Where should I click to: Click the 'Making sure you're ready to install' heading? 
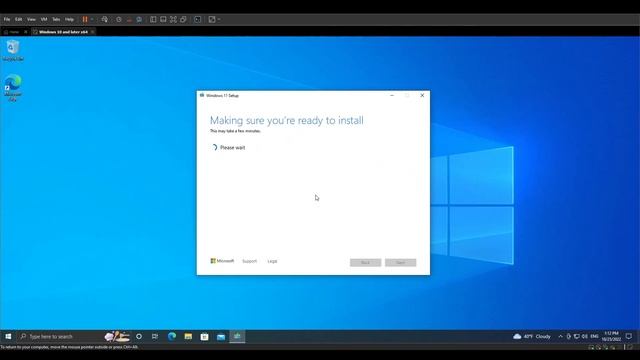(287, 120)
